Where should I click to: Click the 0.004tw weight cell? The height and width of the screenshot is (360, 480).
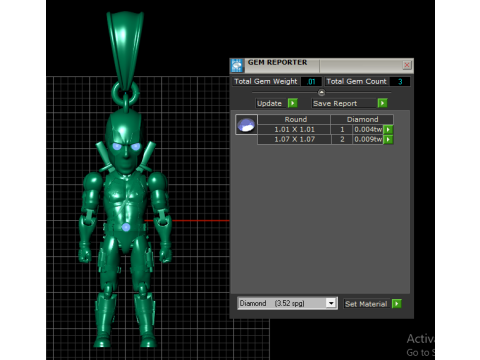[368, 129]
